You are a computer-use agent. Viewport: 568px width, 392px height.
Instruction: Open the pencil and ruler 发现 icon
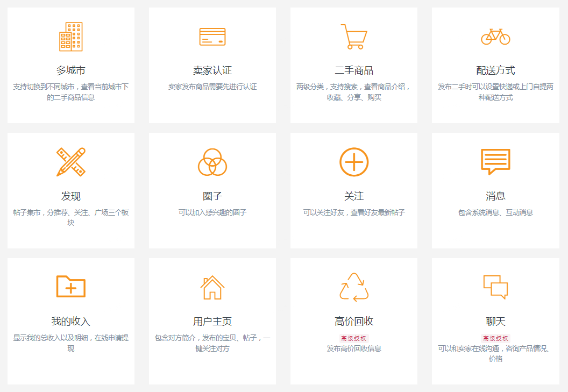pos(70,162)
